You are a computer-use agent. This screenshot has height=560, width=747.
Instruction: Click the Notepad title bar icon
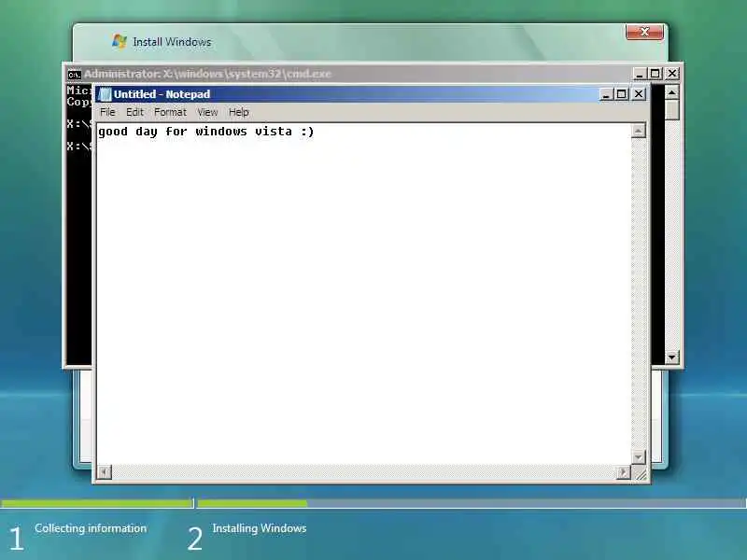[105, 94]
